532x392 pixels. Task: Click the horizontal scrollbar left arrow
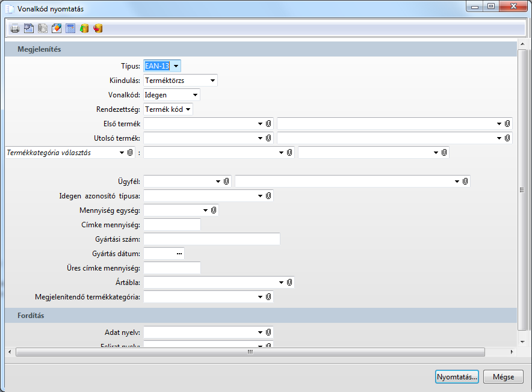tap(10, 352)
